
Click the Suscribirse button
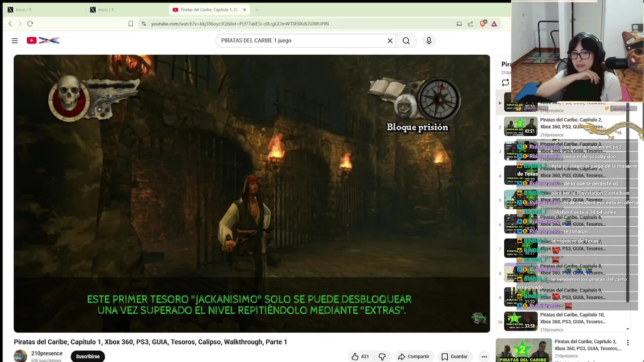tap(88, 356)
